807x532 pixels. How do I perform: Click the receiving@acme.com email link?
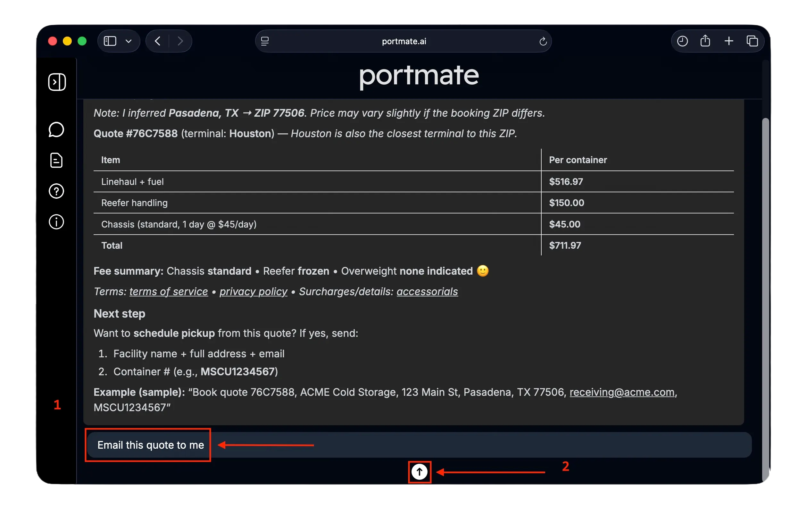[622, 392]
